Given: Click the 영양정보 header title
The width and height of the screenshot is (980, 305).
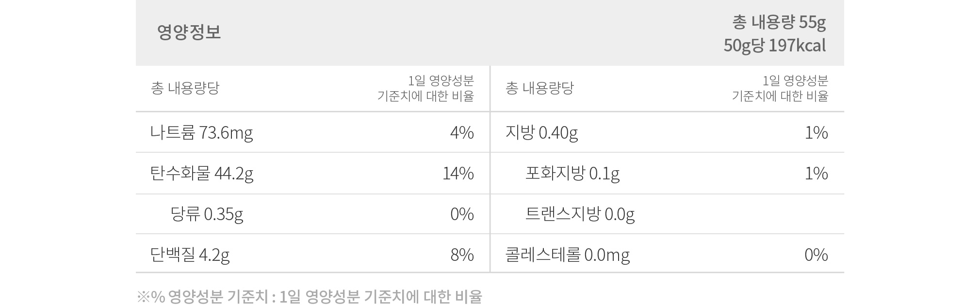Looking at the screenshot, I should [189, 32].
